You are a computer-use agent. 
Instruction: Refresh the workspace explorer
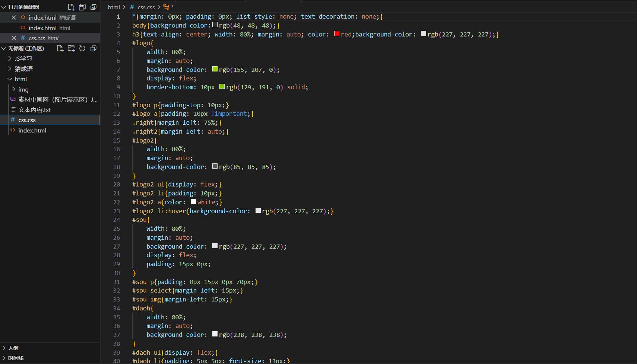82,48
